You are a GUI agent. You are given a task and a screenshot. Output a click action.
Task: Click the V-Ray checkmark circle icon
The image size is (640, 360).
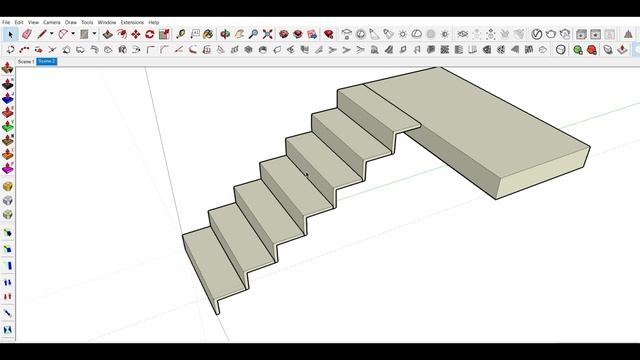click(x=536, y=34)
